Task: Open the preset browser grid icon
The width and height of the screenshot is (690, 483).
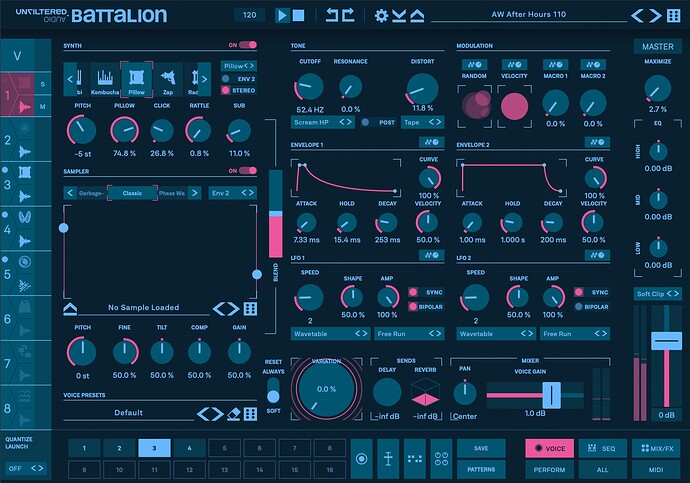Action: click(x=673, y=16)
